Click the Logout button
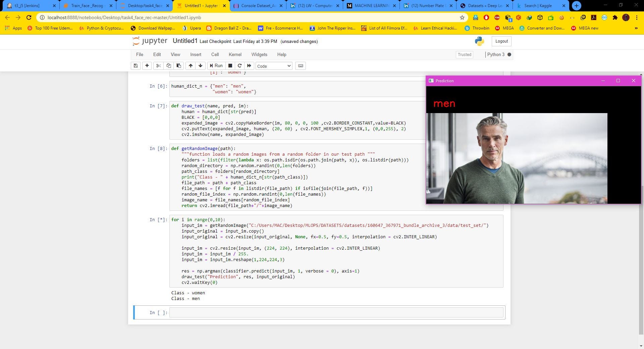The width and height of the screenshot is (644, 349). [x=501, y=41]
